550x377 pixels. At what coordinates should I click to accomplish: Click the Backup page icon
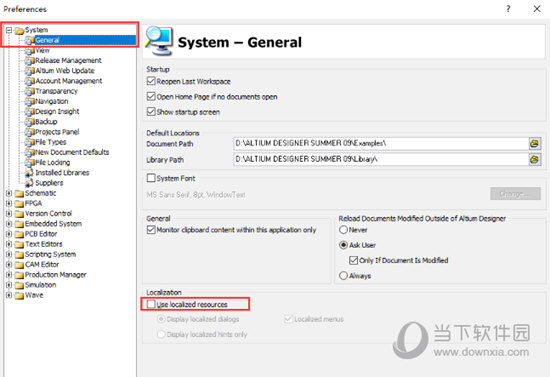30,122
